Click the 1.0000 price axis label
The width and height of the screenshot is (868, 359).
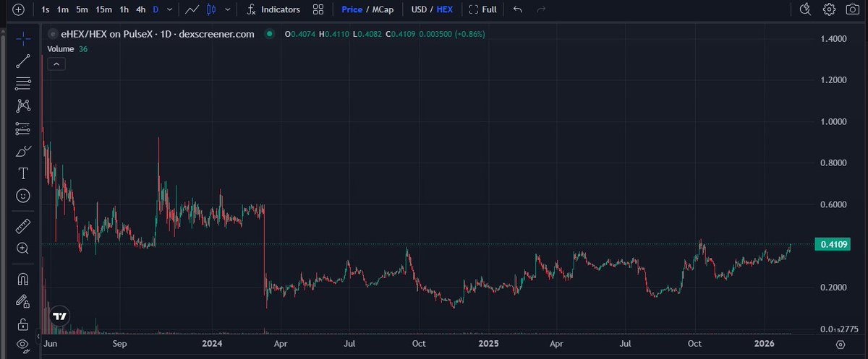(x=833, y=121)
